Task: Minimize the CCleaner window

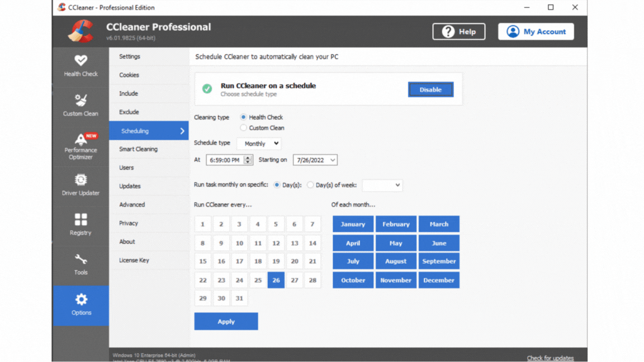Action: pyautogui.click(x=527, y=7)
